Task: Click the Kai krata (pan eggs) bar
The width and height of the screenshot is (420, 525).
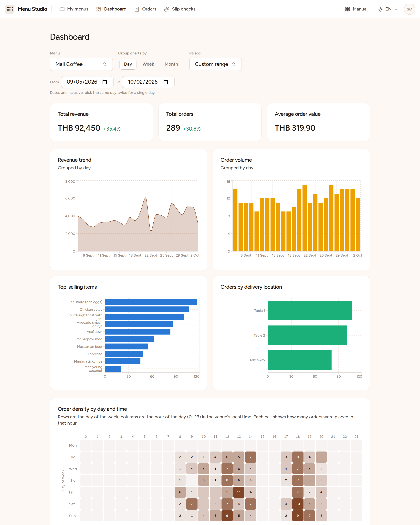Action: pos(151,302)
